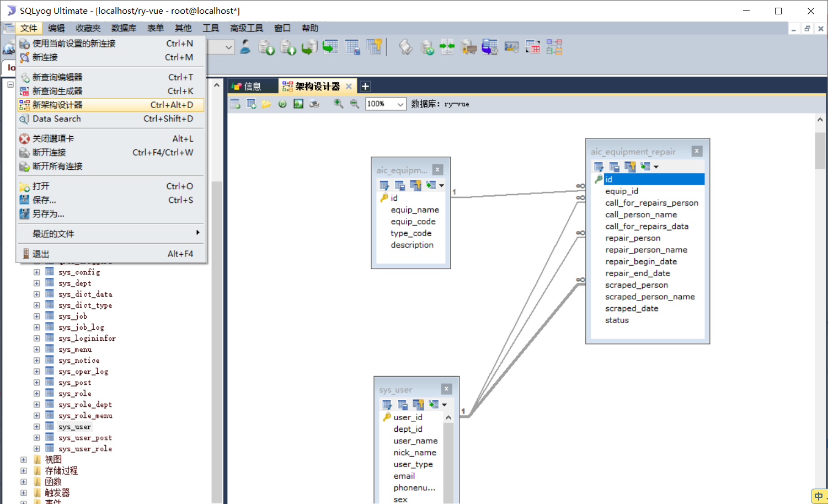Click the table with calculator icon

click(x=352, y=47)
